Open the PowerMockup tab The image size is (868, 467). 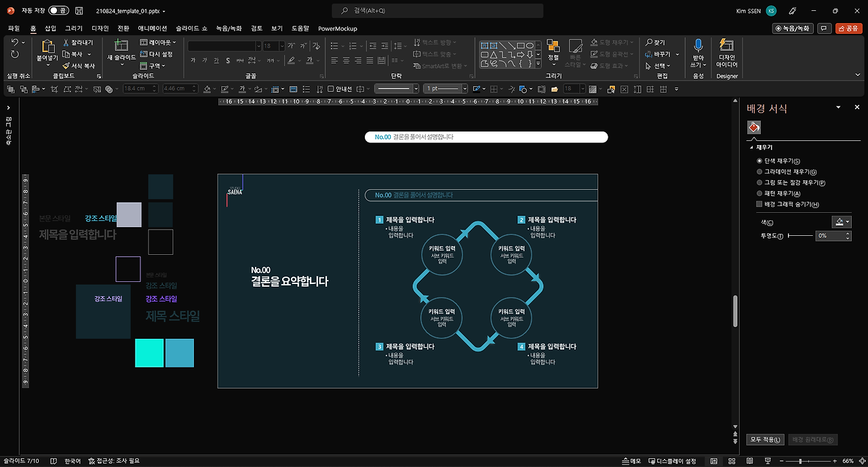[338, 28]
